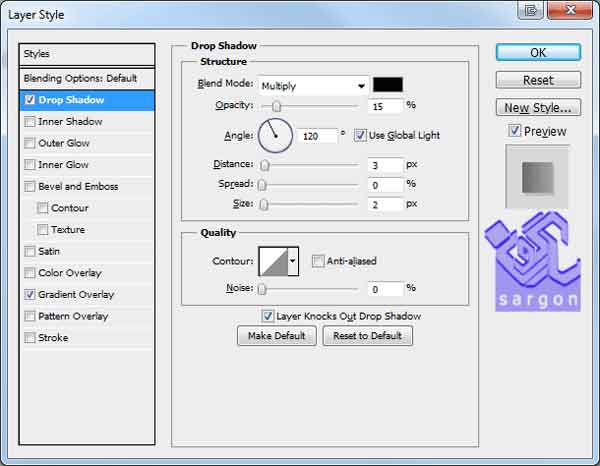Click the Distance value field
The image size is (600, 466).
(x=386, y=165)
